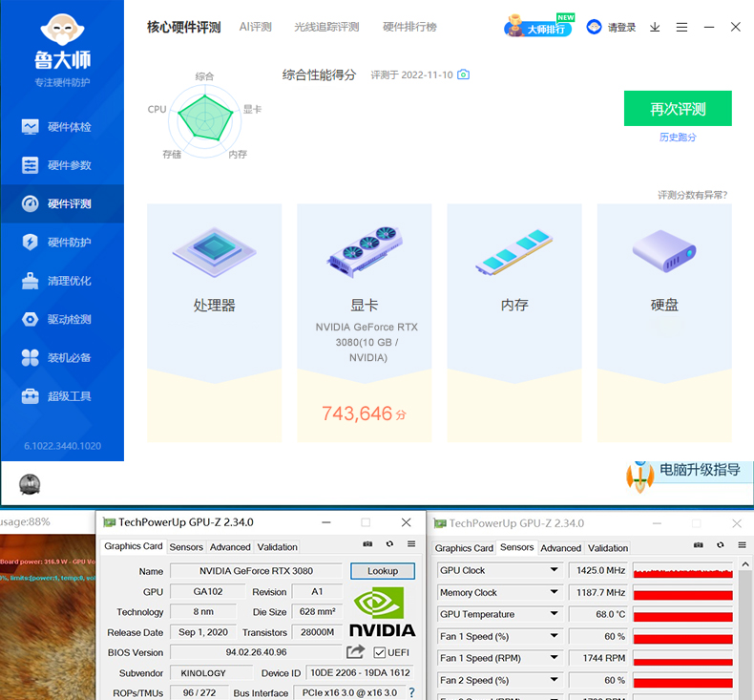
Task: Click the screenshot camera icon beside the test date
Action: [463, 74]
